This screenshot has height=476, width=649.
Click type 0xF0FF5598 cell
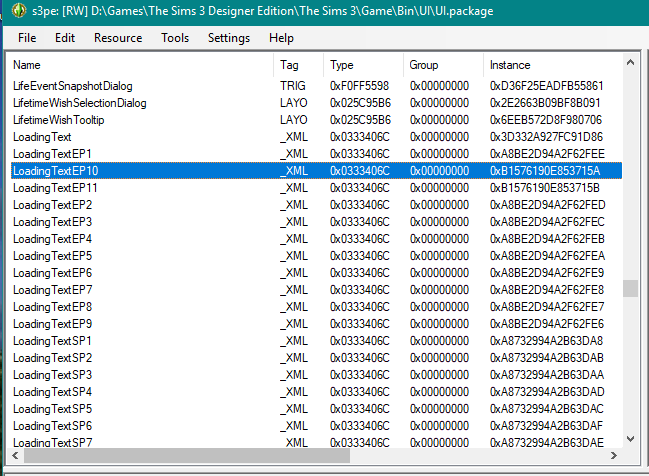pos(360,86)
